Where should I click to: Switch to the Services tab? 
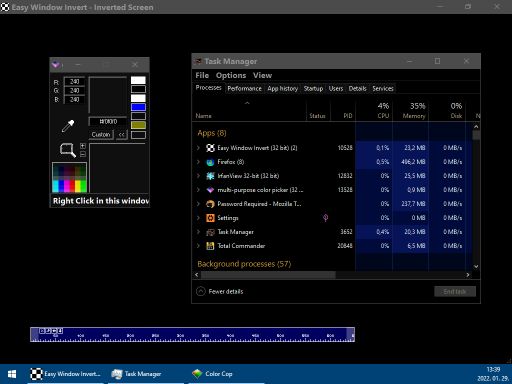tap(383, 88)
